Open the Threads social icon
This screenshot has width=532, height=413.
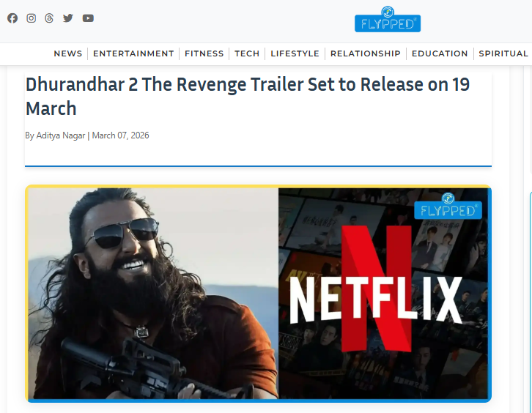[49, 18]
